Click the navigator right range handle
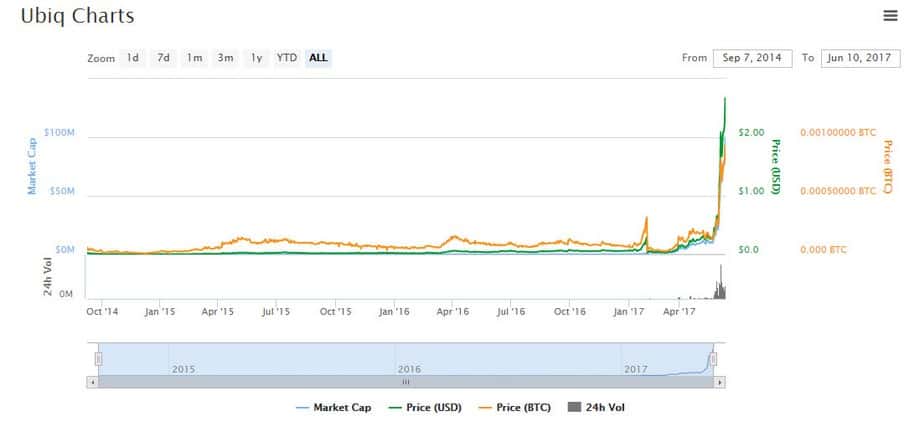Screen dimensions: 920x422 (713, 359)
